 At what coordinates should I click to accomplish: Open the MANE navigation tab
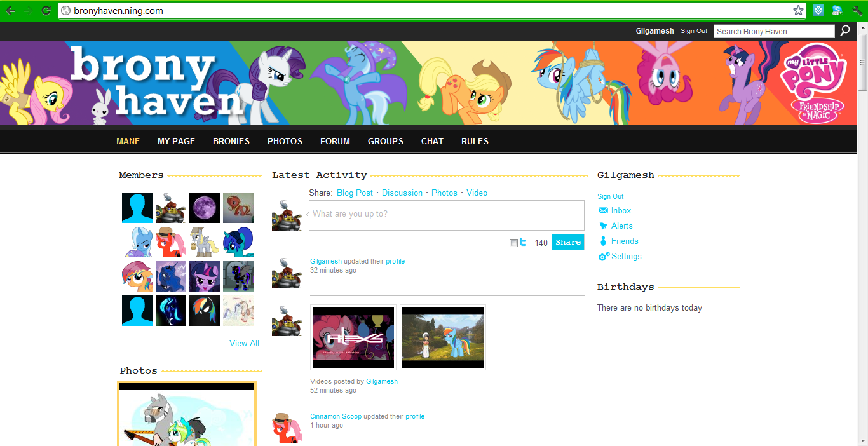(x=128, y=141)
